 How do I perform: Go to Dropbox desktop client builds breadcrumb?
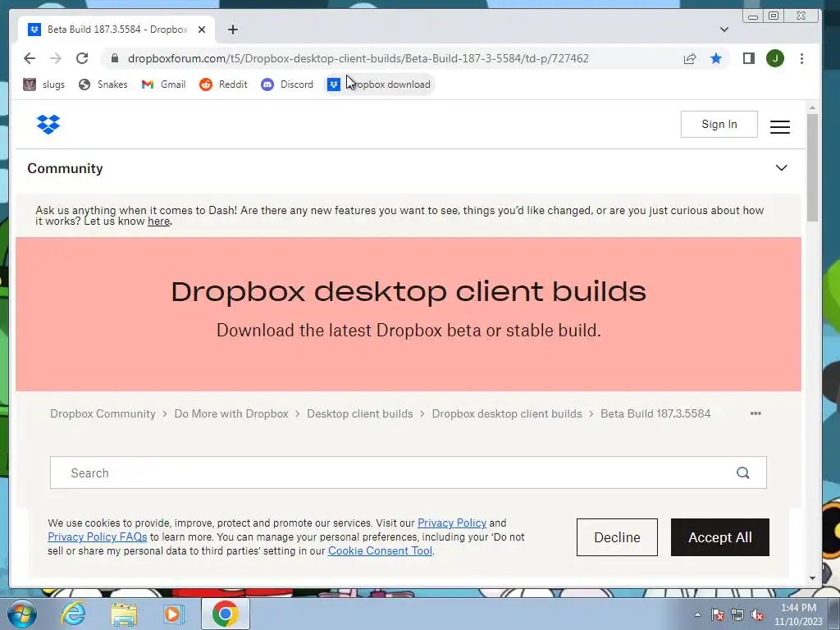(x=507, y=413)
